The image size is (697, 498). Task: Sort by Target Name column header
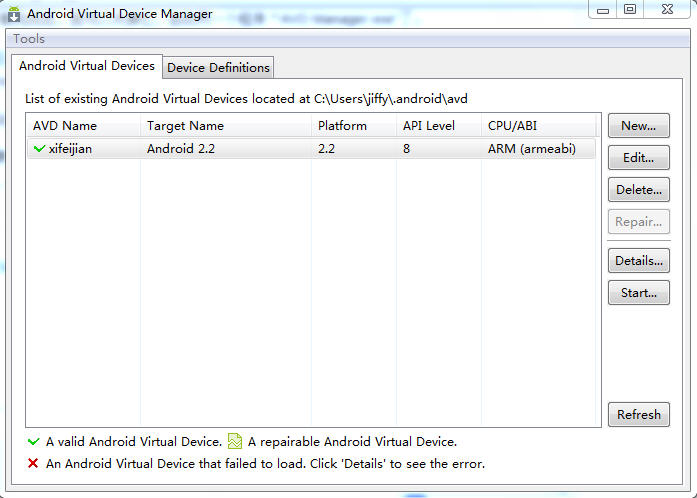click(x=226, y=126)
